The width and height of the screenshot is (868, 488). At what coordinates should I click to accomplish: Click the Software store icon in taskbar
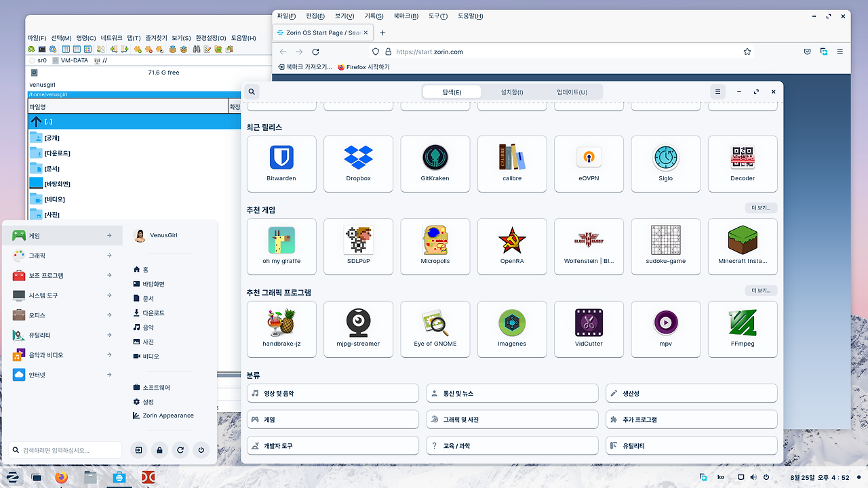tap(119, 477)
